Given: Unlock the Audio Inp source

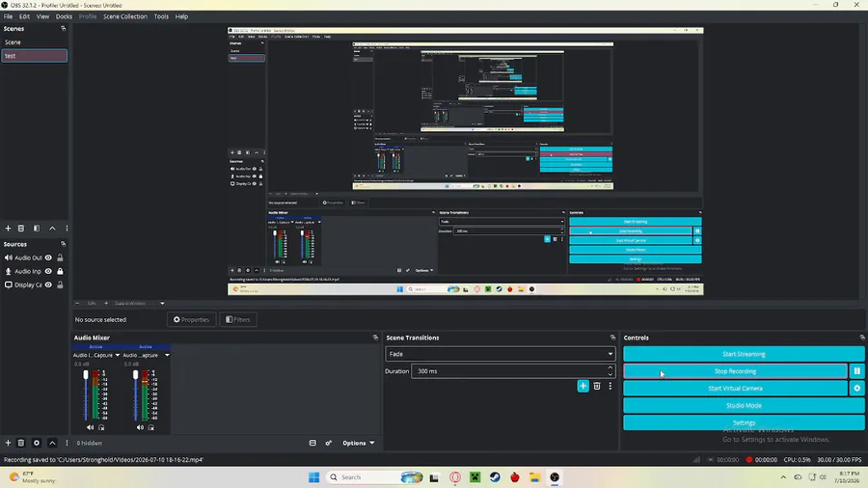Looking at the screenshot, I should [x=60, y=271].
